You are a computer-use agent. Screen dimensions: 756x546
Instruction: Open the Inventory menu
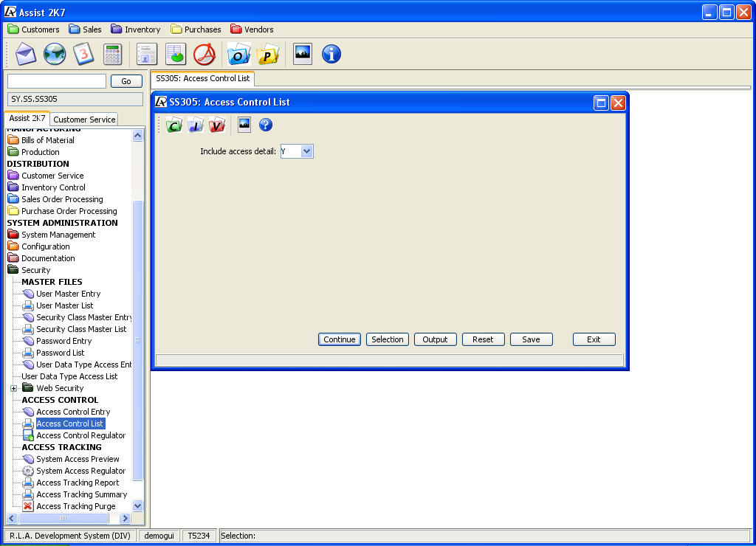tap(136, 30)
